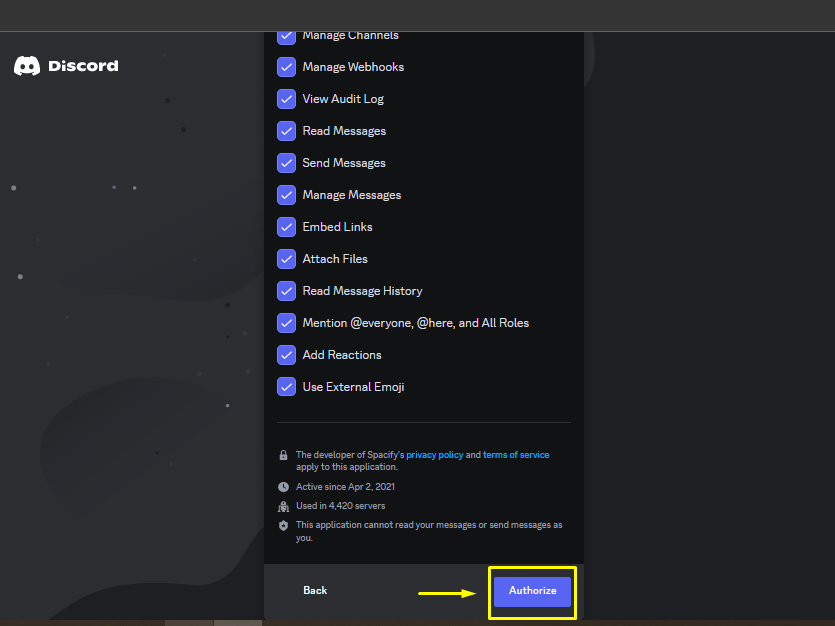Viewport: 835px width, 626px height.
Task: Click the 'Manage Webhooks' label text
Action: tap(353, 67)
